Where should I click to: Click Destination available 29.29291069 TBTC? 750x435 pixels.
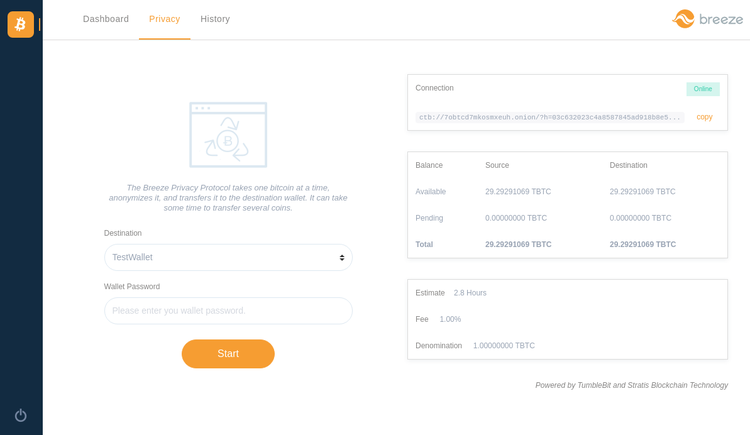[x=642, y=191]
